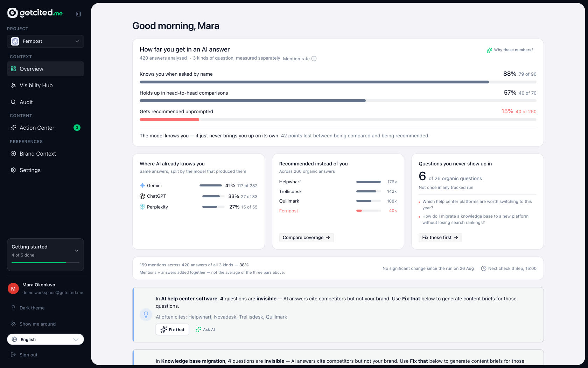Click the Brand Context plus-circle icon
This screenshot has height=368, width=588.
click(x=13, y=154)
